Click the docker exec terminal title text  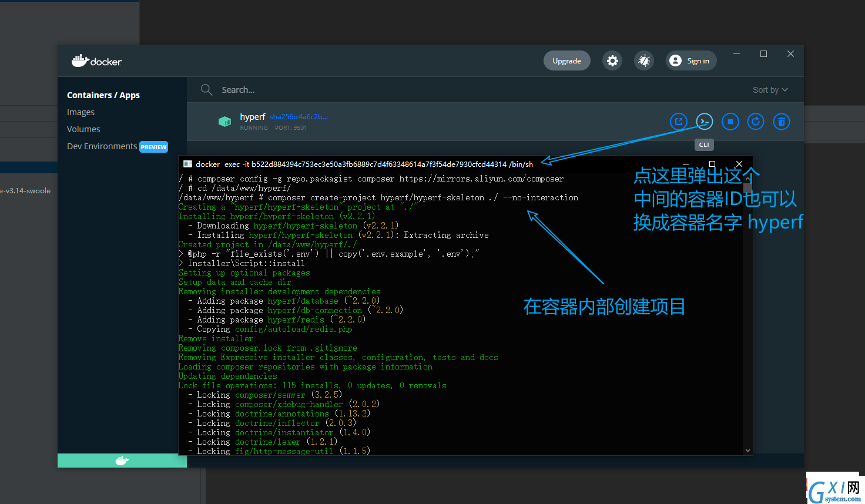[364, 164]
